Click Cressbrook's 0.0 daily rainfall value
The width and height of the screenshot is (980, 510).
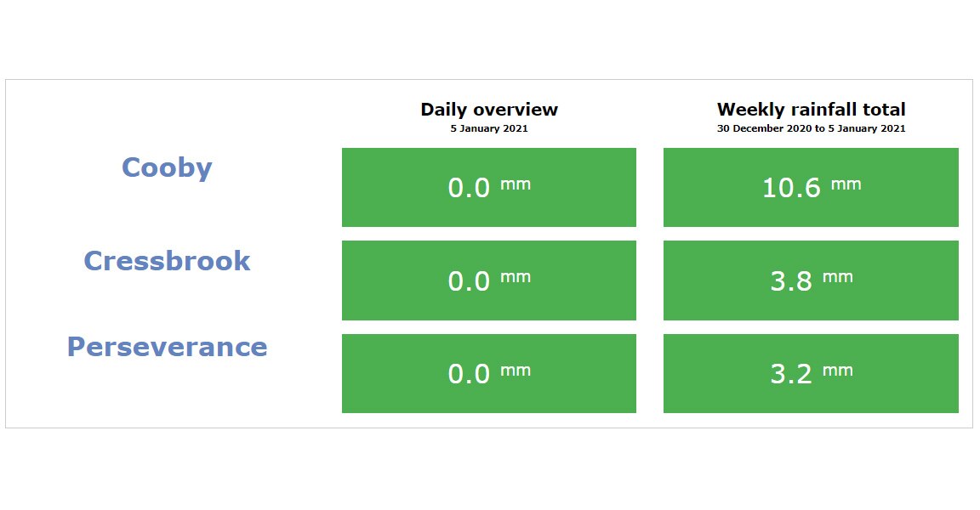coord(469,281)
